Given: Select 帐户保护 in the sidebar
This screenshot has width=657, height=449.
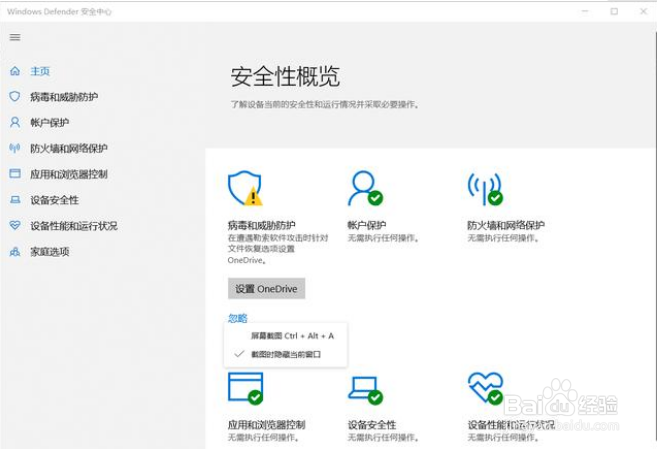Looking at the screenshot, I should [49, 123].
